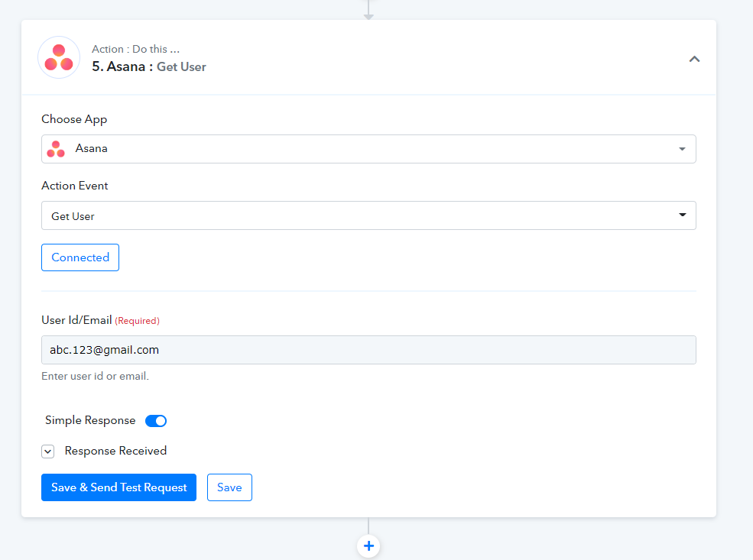Click Save & Send Test Request
This screenshot has width=753, height=560.
(x=118, y=487)
